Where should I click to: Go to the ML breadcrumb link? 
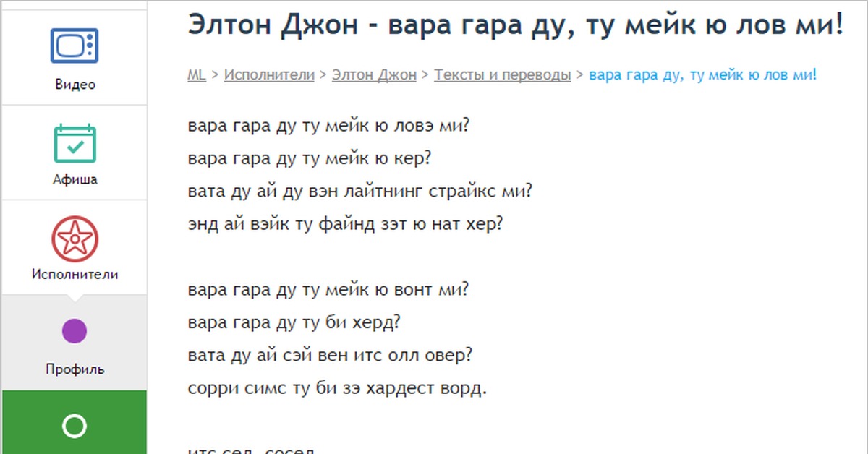(197, 74)
